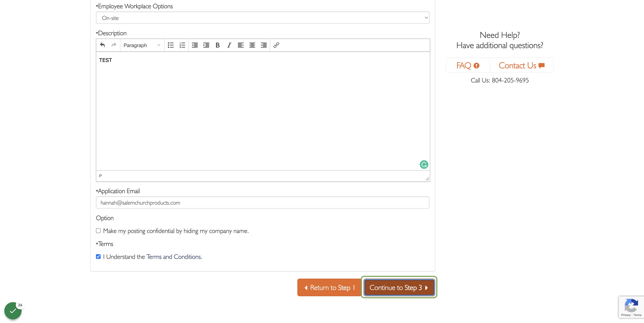Insert a link with the chain icon
Image resolution: width=644 pixels, height=323 pixels.
click(276, 45)
